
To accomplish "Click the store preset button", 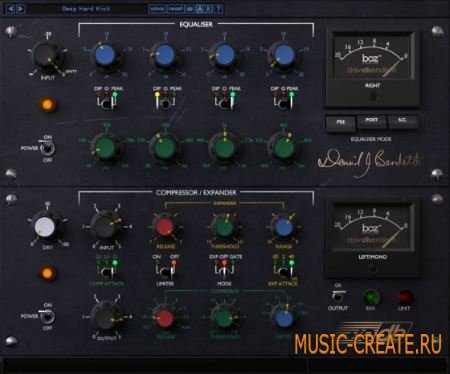I will click(157, 9).
